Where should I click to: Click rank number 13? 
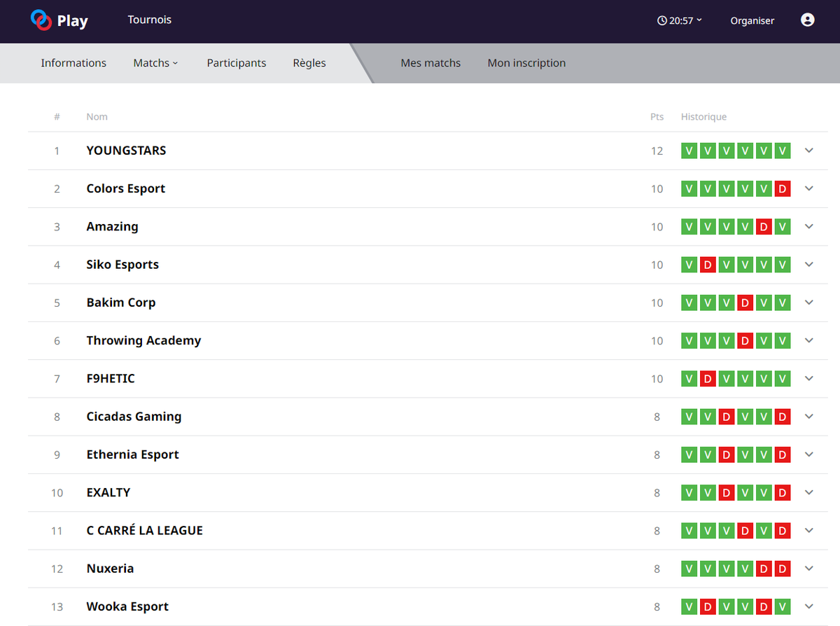point(57,606)
